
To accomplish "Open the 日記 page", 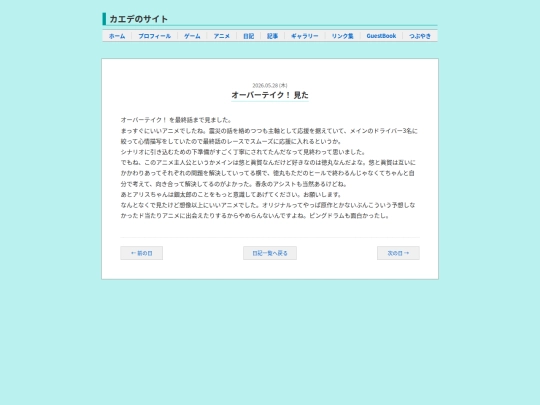I will (x=249, y=36).
